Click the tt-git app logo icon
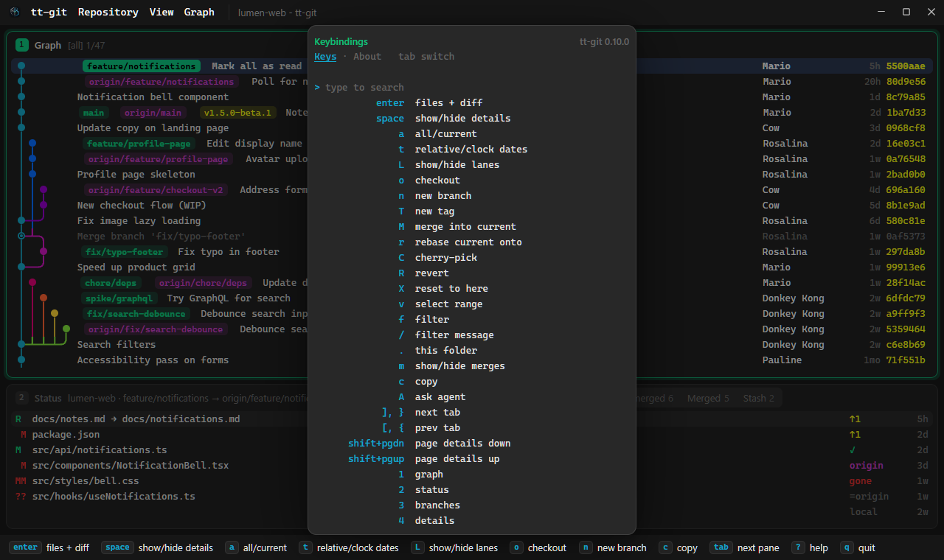 (15, 12)
